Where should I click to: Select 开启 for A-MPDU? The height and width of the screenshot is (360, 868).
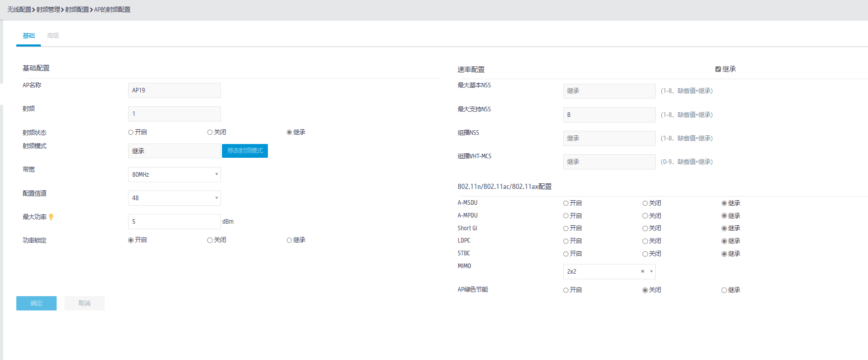[x=566, y=216]
